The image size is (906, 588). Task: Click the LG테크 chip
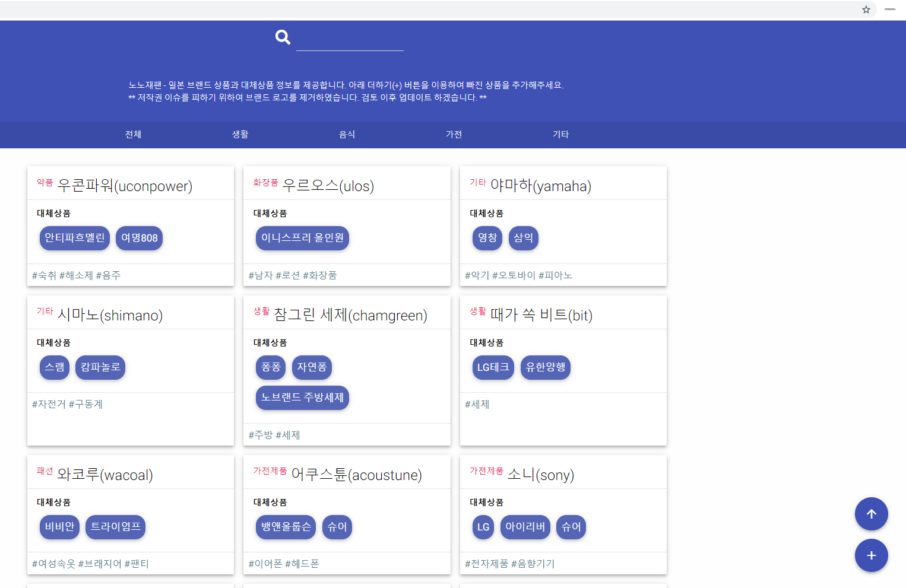(493, 367)
